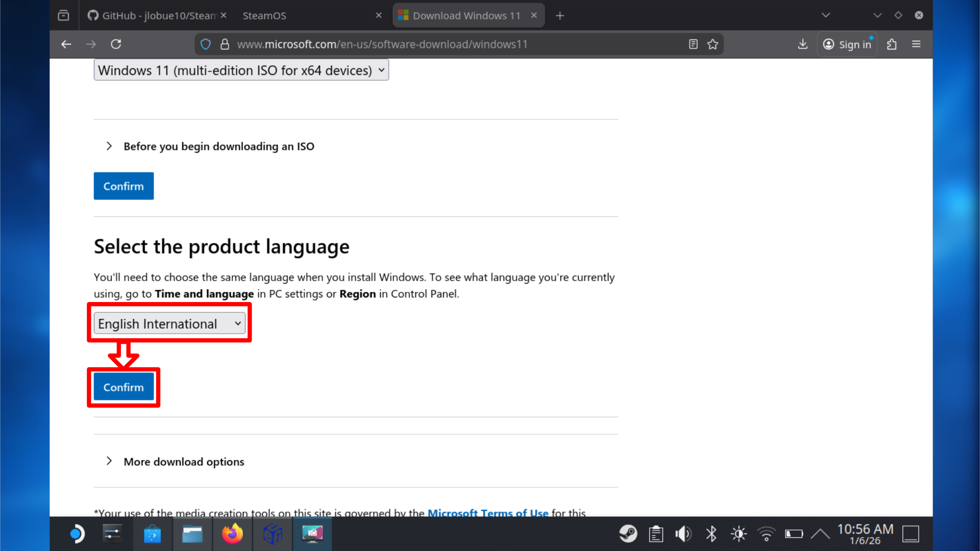Click the browser reload page icon
Screen dimensions: 980x551
pos(116,44)
